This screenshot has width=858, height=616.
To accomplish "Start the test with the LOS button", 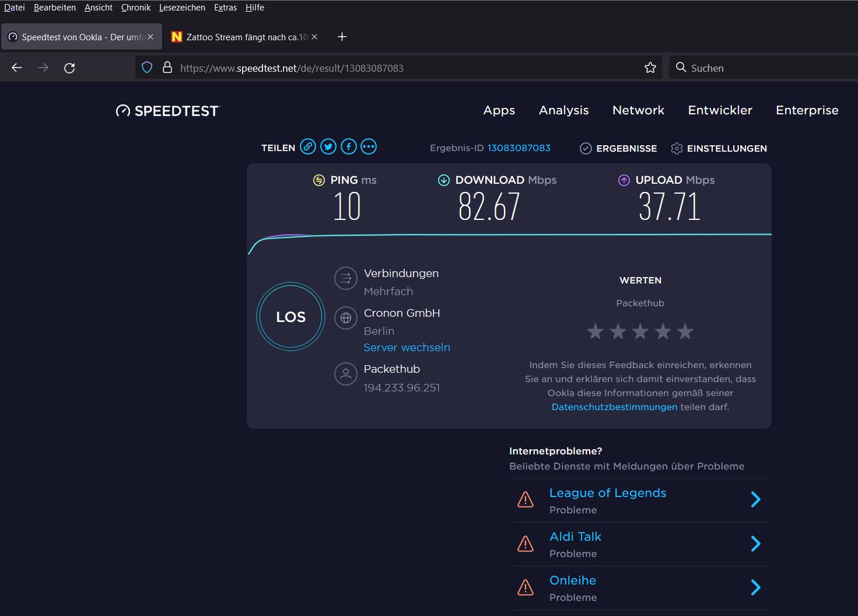I will pos(290,317).
